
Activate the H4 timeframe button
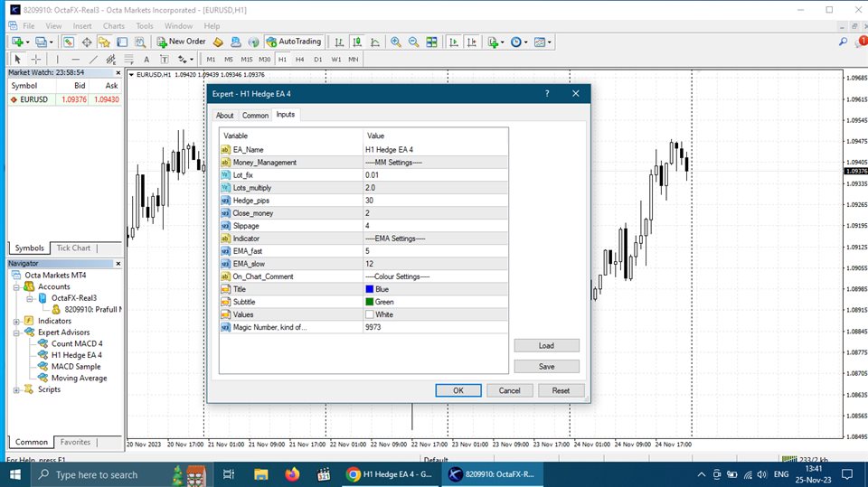(x=299, y=59)
